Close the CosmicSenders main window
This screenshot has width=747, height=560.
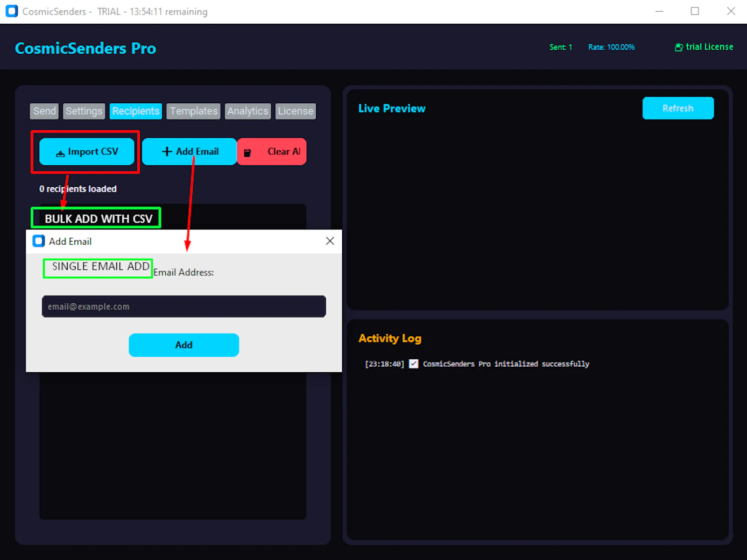[x=731, y=11]
